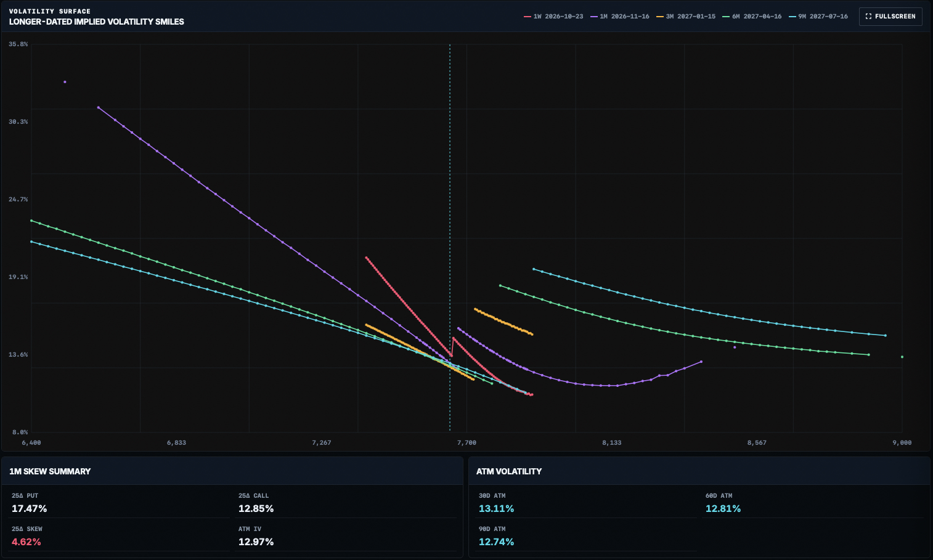
Task: Toggle the 1W 2026-10-23 series in legend
Action: [x=553, y=17]
